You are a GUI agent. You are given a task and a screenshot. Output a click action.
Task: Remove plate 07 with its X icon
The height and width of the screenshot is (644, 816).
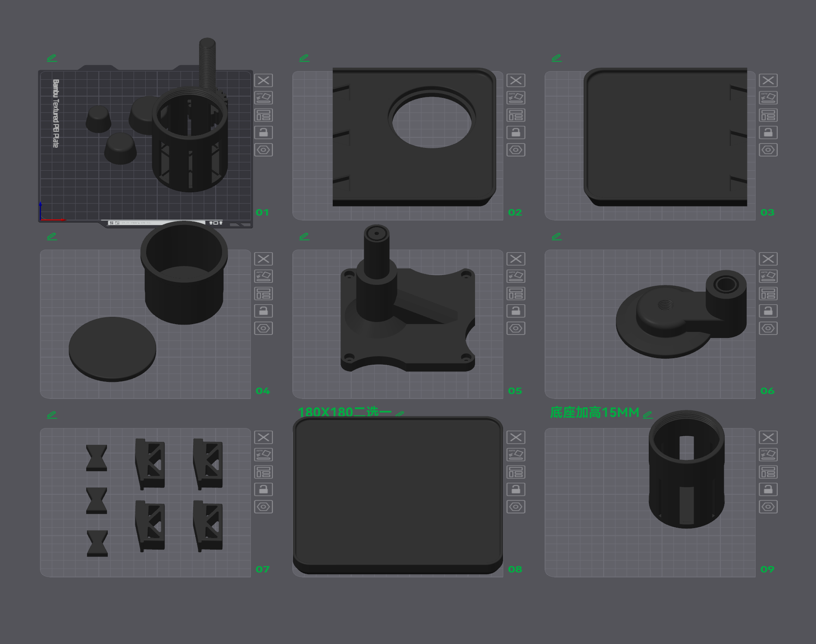[x=263, y=438]
